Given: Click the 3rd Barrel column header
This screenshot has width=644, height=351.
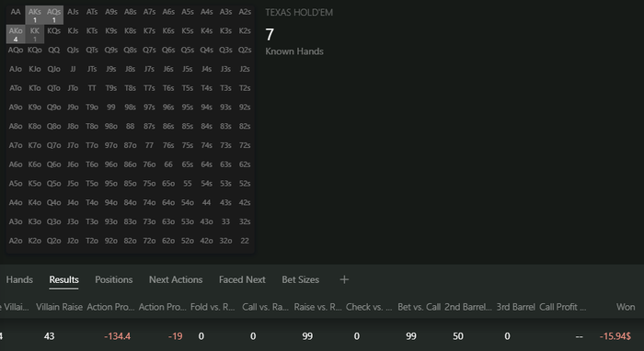Looking at the screenshot, I should (x=515, y=307).
